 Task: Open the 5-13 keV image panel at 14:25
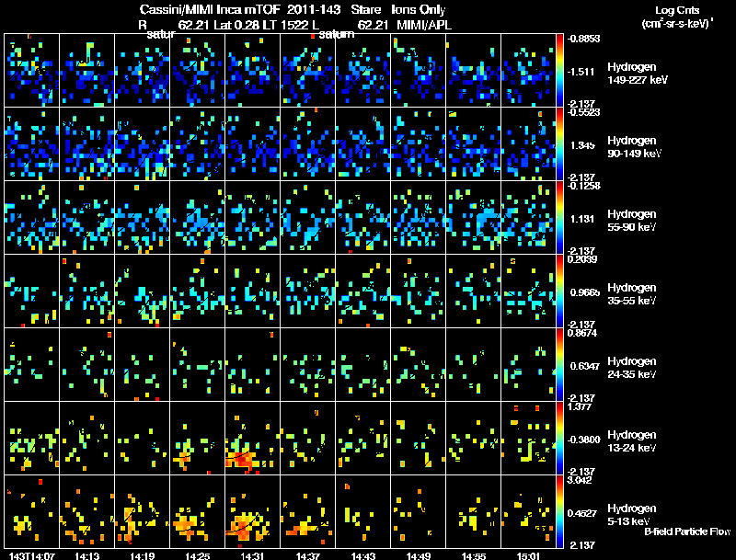[198, 512]
